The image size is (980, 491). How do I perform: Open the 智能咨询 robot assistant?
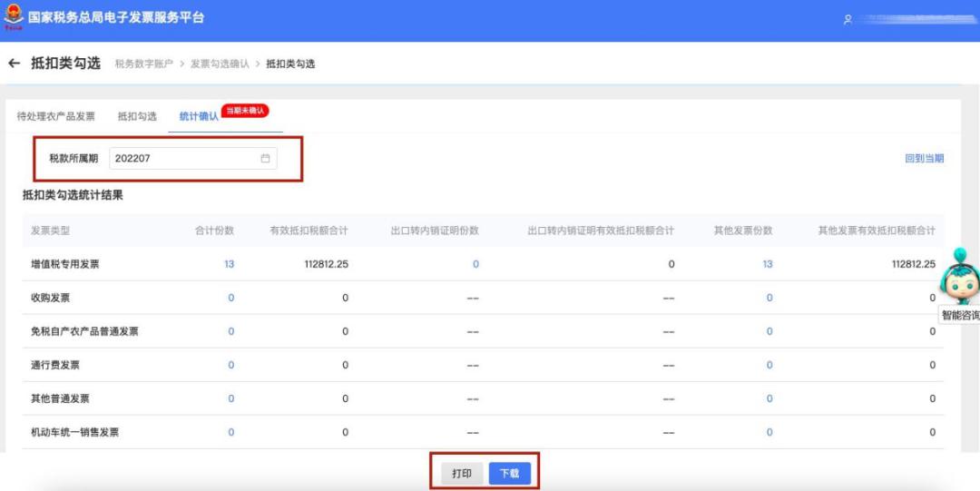[x=959, y=281]
